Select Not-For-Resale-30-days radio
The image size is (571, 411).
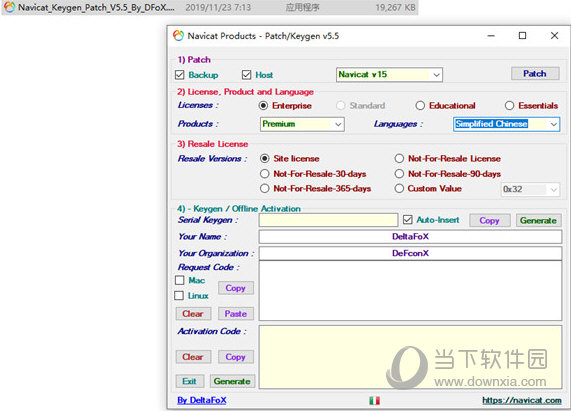(265, 174)
